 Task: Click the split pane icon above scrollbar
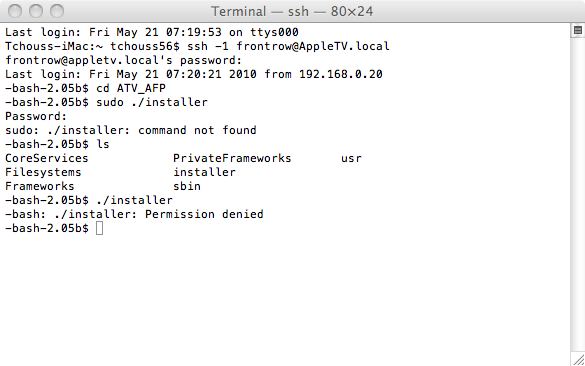[x=578, y=31]
